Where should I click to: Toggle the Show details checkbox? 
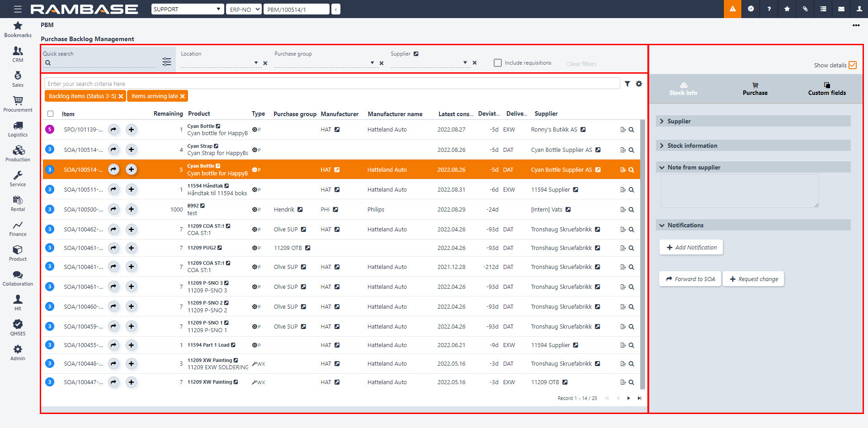(x=853, y=65)
